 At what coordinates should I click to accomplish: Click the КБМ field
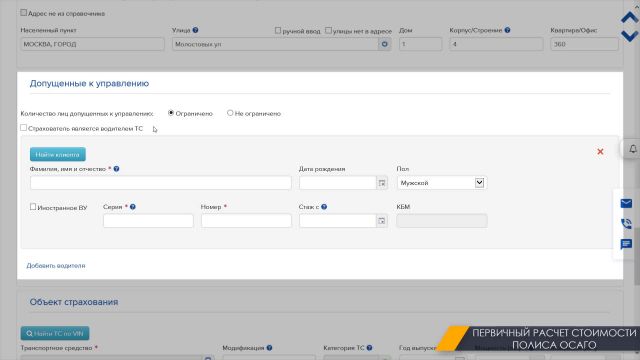coord(442,221)
